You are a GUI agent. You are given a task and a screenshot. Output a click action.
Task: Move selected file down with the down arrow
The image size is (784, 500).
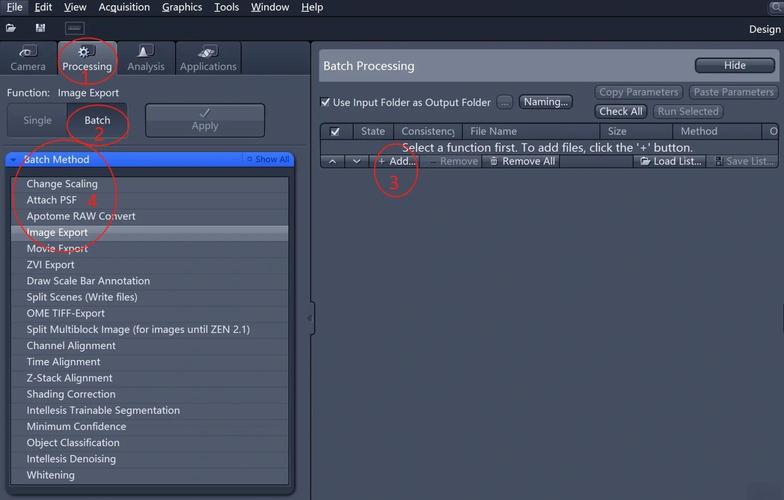click(356, 161)
